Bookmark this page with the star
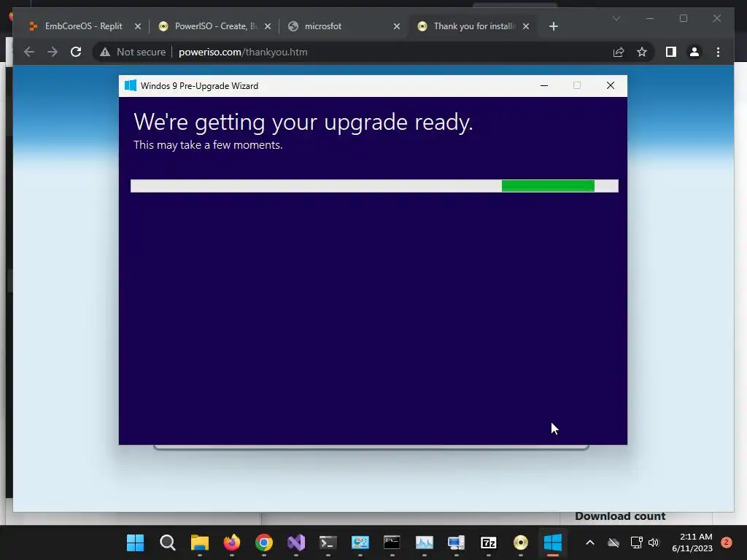747x560 pixels. (642, 52)
